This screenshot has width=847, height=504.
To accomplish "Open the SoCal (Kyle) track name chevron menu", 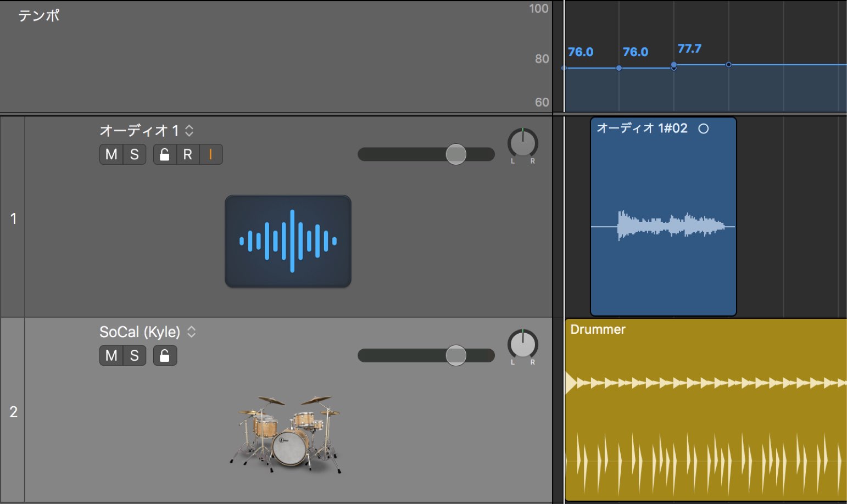I will [191, 332].
